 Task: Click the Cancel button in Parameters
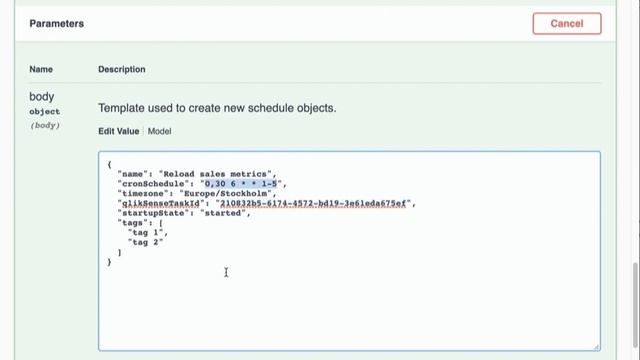pyautogui.click(x=567, y=24)
